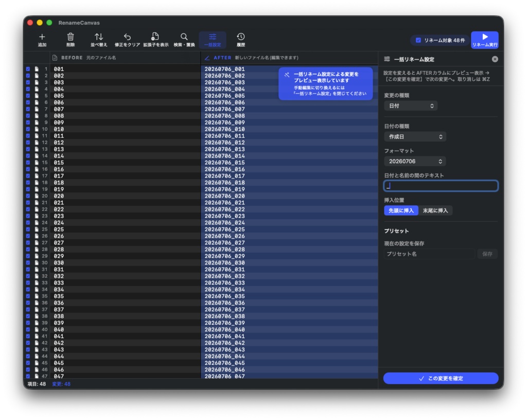527x420 pixels.
Task: Uncheck the checkbox for file 018
Action: 28,182
